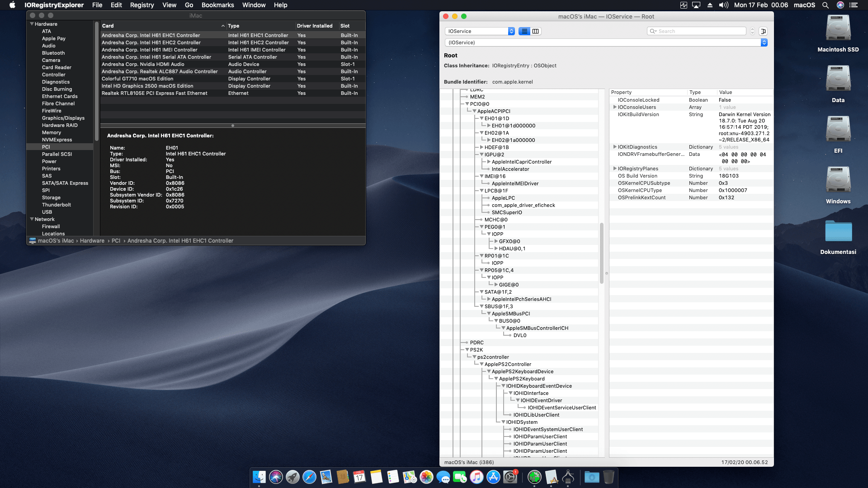Screen dimensions: 868x488
Task: Open the Help menu
Action: [x=280, y=5]
